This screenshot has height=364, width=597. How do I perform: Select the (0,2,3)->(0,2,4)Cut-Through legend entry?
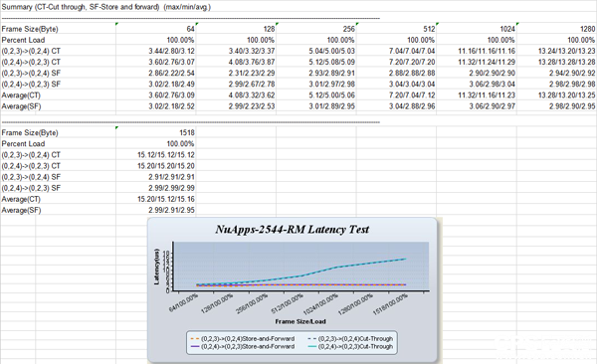[350, 339]
